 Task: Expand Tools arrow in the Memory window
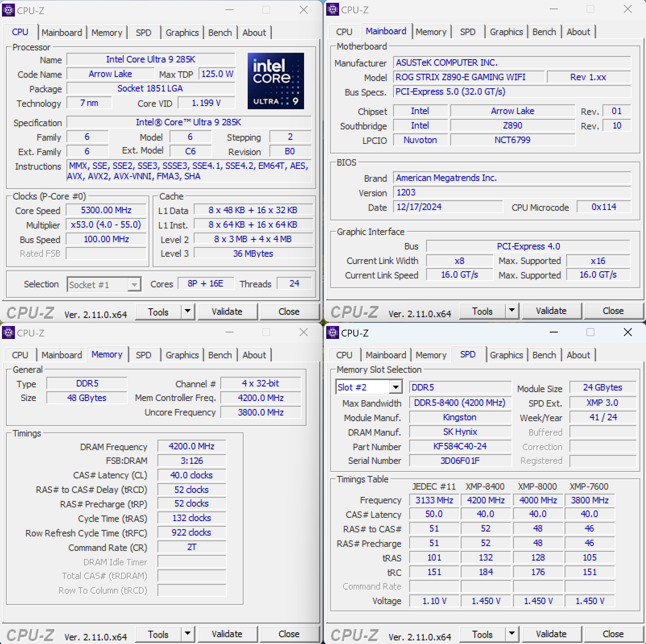pos(188,634)
